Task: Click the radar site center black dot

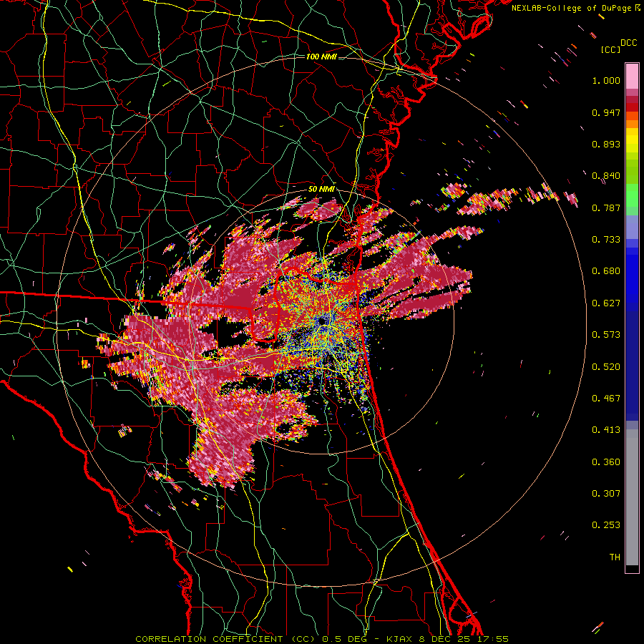Action: point(323,321)
